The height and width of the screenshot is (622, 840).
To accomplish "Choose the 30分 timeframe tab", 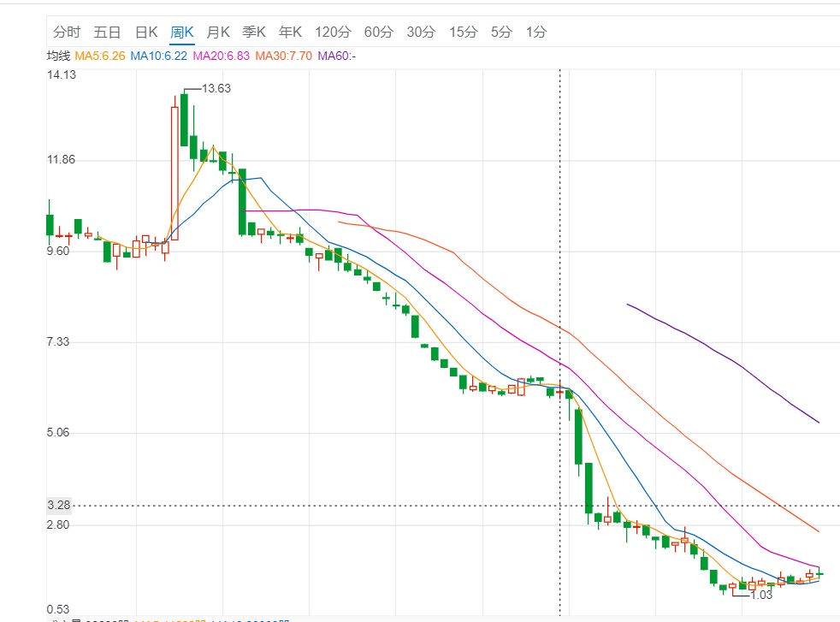I will [x=420, y=33].
